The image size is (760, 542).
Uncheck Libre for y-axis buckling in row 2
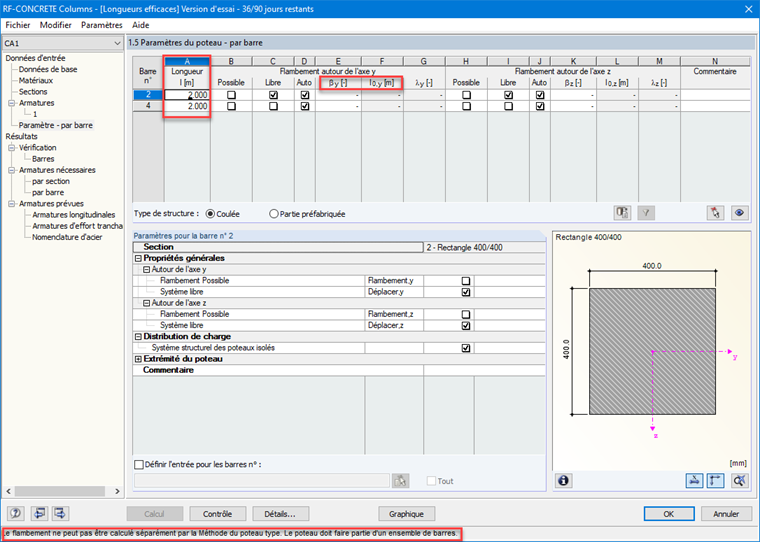(273, 95)
